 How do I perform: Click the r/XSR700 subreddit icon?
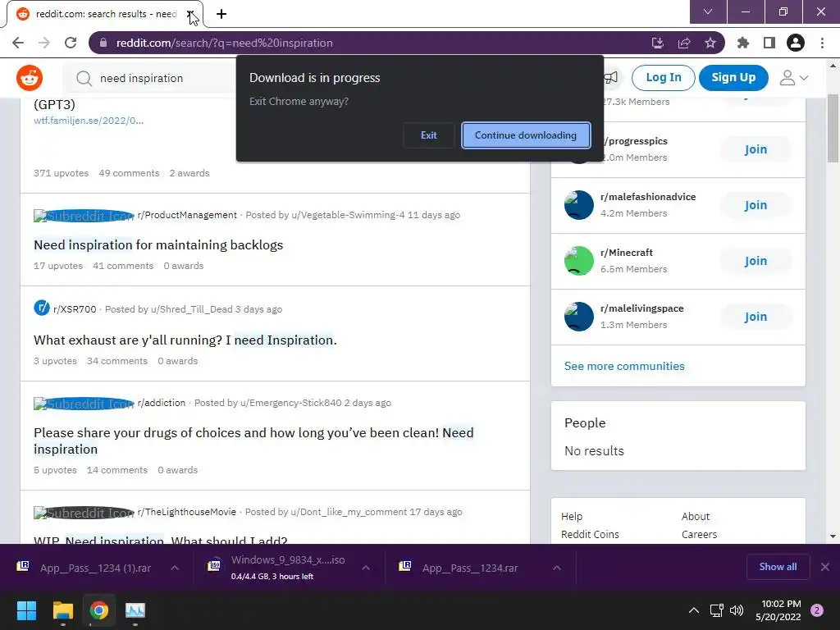click(42, 308)
